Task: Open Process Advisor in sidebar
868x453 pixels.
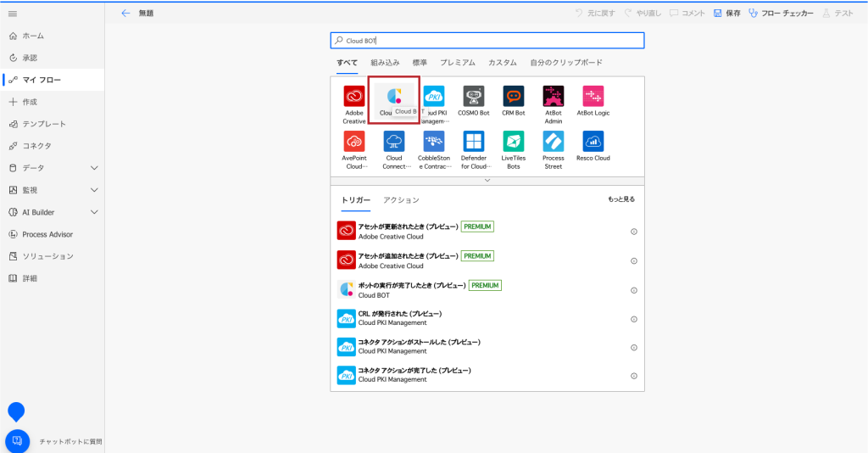Action: click(x=53, y=234)
